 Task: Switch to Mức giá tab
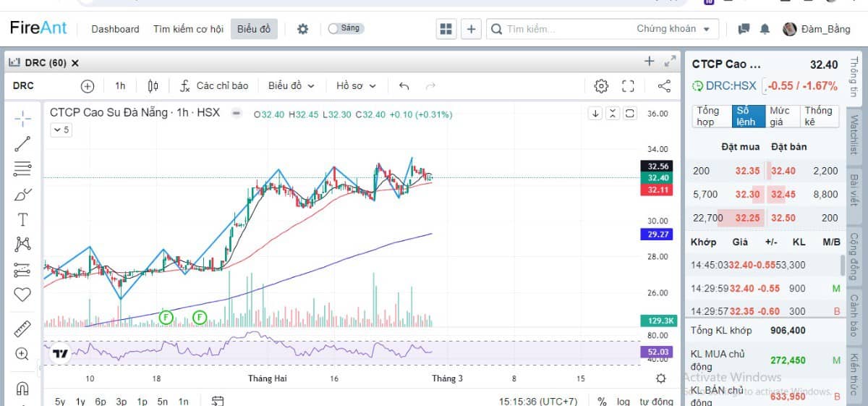click(782, 116)
